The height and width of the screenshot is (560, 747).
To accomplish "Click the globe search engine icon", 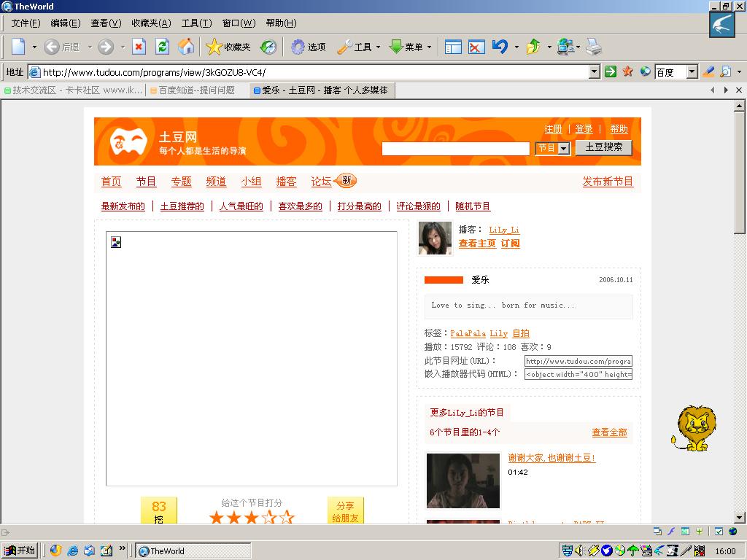I will pos(645,72).
